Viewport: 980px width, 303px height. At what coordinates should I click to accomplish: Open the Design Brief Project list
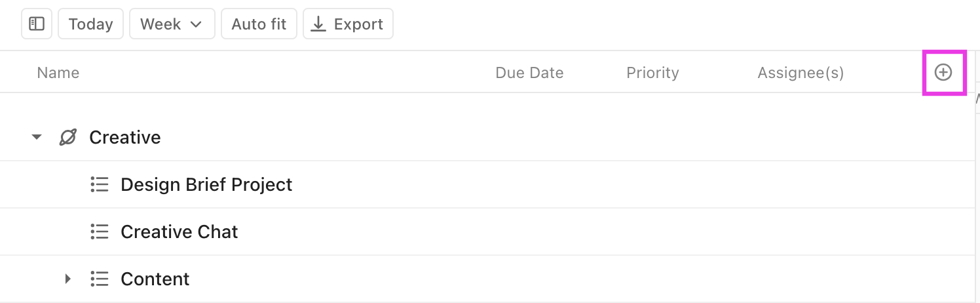pos(206,185)
